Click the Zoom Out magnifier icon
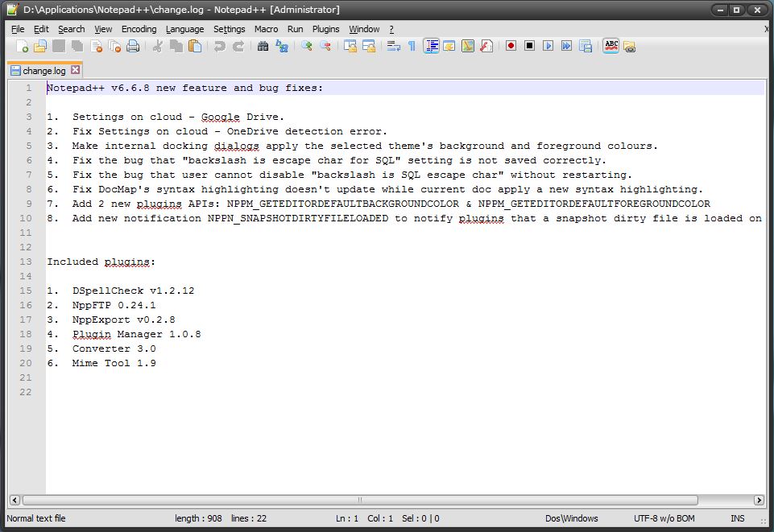The width and height of the screenshot is (774, 532). tap(325, 47)
